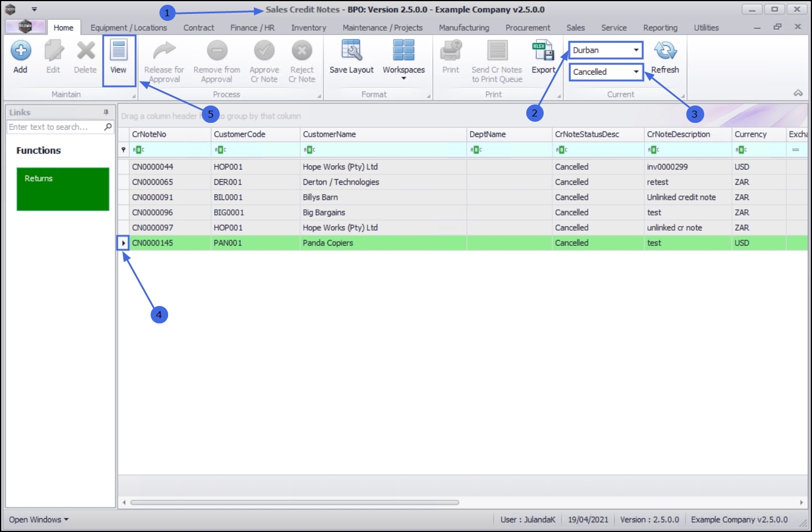Sort by the CrNoteDescription column header

(x=688, y=134)
